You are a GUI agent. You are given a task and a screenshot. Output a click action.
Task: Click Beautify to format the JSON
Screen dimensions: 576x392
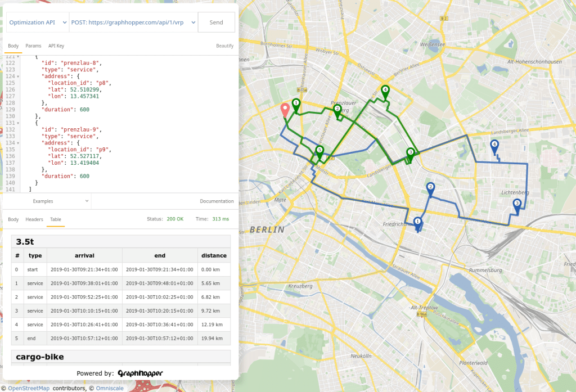coord(224,46)
